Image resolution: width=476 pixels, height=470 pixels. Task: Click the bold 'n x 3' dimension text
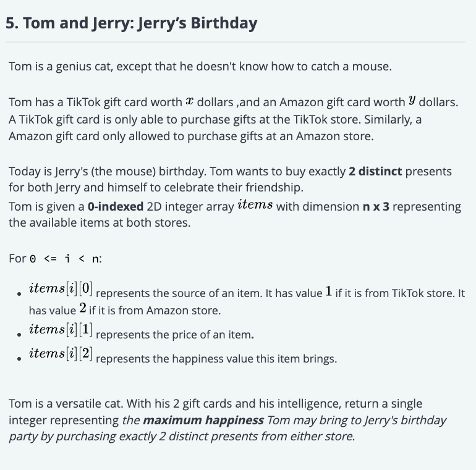tap(376, 206)
